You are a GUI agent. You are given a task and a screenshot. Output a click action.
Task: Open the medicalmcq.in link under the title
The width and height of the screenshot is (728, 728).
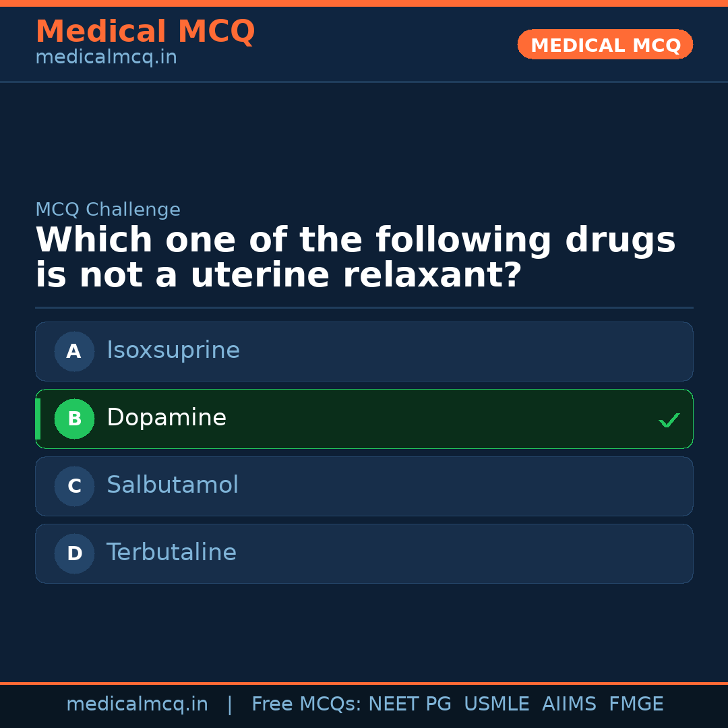click(x=106, y=58)
